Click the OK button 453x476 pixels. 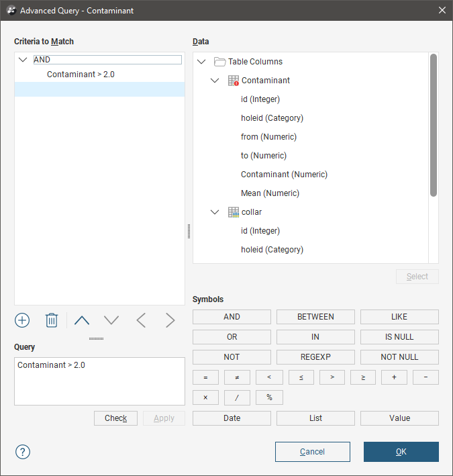click(401, 452)
